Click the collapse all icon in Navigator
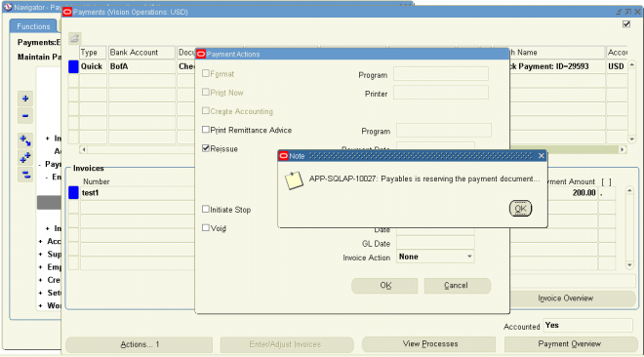Image resolution: width=644 pixels, height=357 pixels. pyautogui.click(x=25, y=176)
